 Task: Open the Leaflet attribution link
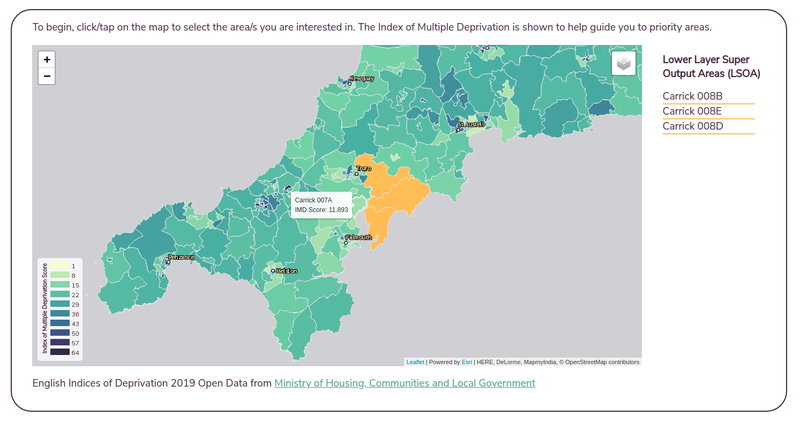pyautogui.click(x=414, y=362)
